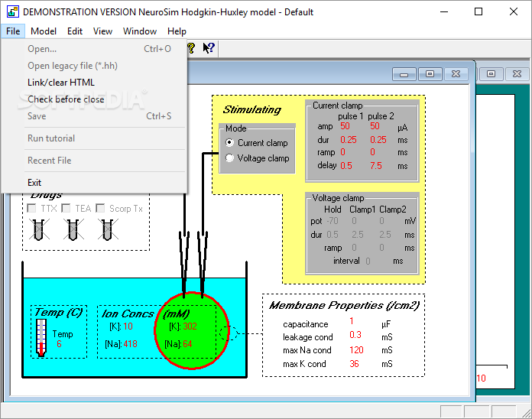Click the TTX drug test tube icon
Image resolution: width=532 pixels, height=419 pixels.
[39, 229]
